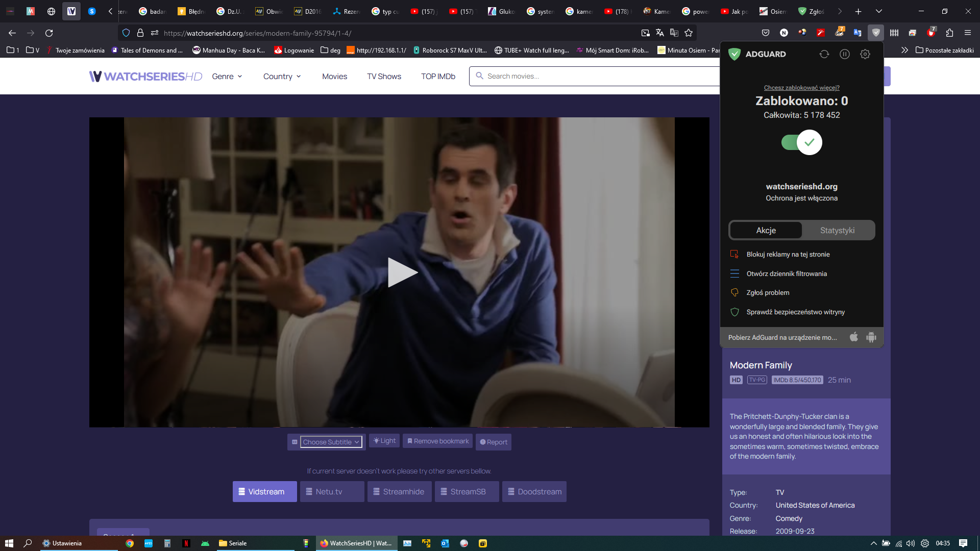Open the Choose Subtitle dropdown
This screenshot has height=551, width=980.
pyautogui.click(x=331, y=442)
